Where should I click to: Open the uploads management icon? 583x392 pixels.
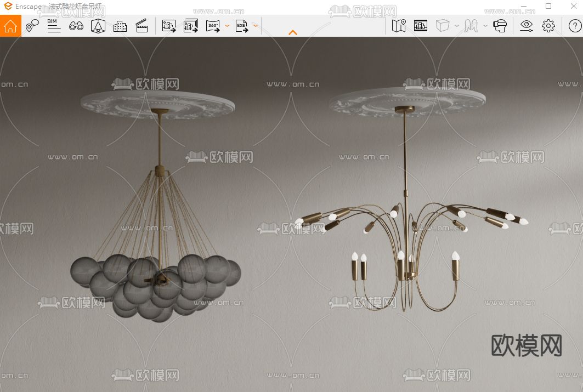(x=421, y=26)
